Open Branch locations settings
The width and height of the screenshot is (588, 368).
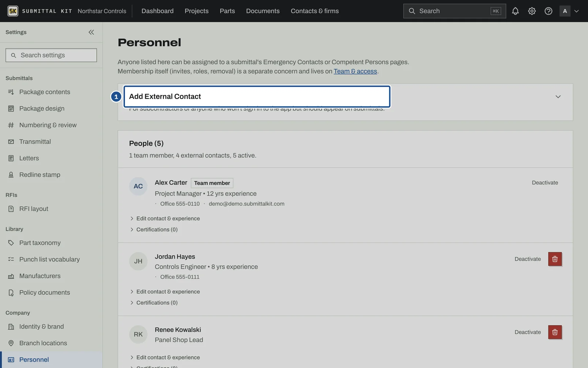coord(51,343)
